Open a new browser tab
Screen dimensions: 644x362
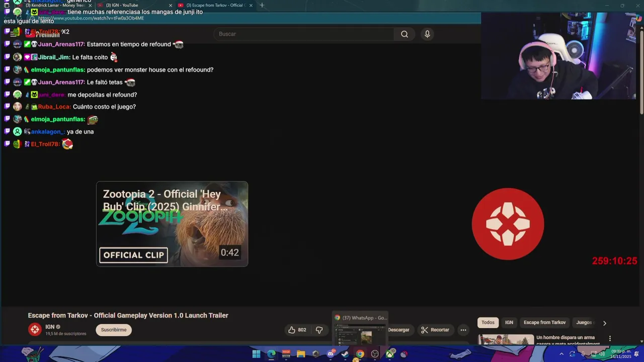262,5
